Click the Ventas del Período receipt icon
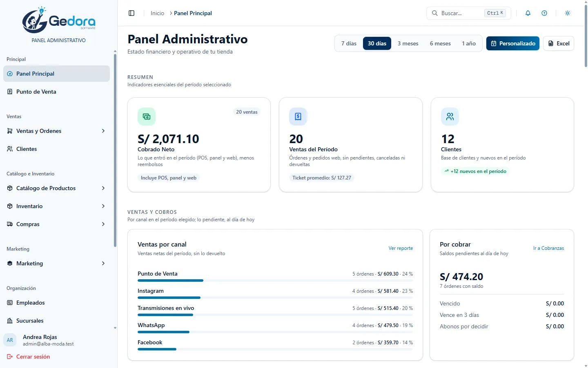Screen dimensions: 588x368 [x=298, y=117]
